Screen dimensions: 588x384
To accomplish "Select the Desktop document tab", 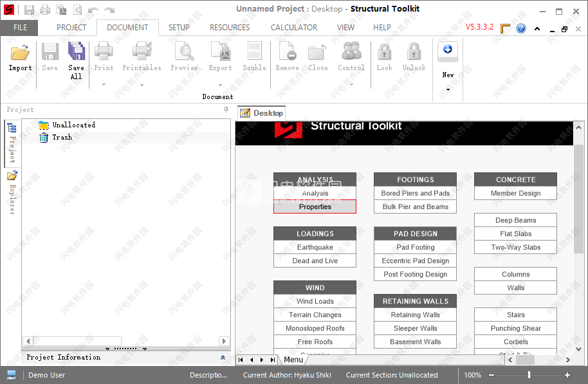I will click(262, 113).
